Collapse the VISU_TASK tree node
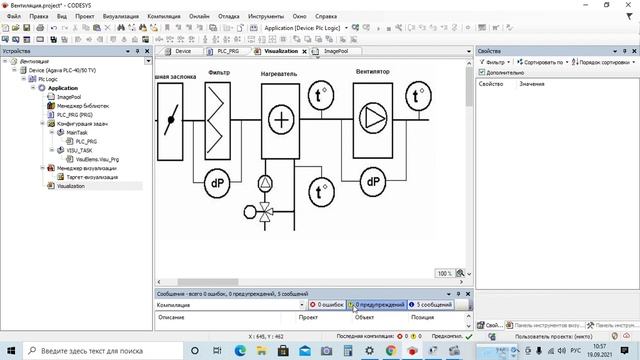640x360 pixels. (52, 150)
